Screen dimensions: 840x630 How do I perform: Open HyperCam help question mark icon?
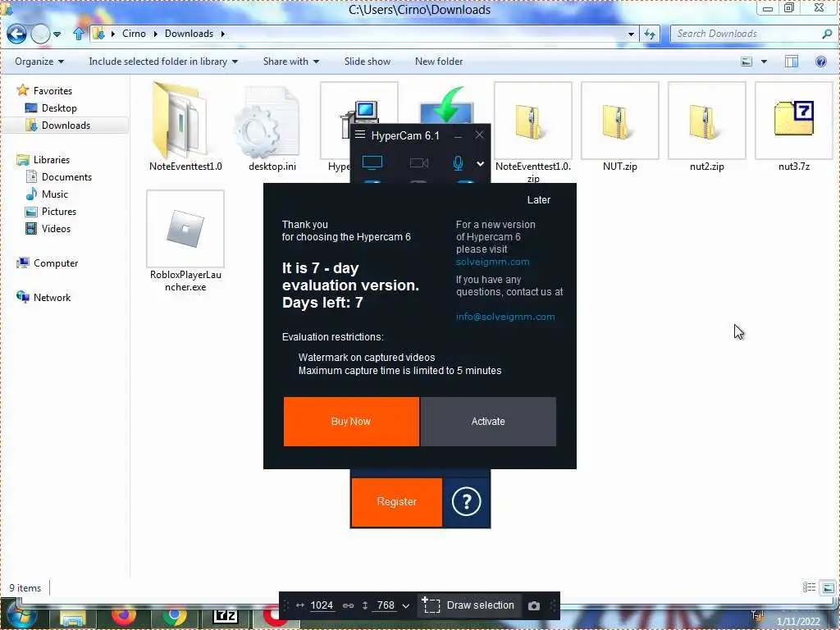point(467,501)
